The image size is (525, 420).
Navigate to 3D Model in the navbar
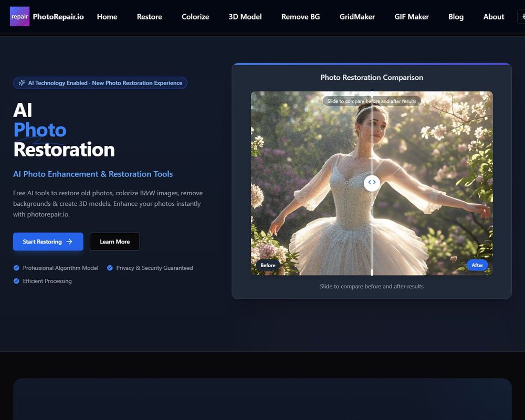(245, 17)
